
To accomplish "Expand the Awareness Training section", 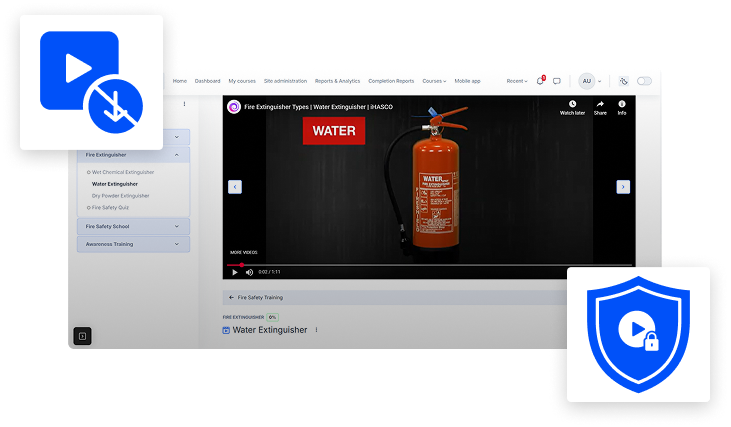I will [133, 244].
